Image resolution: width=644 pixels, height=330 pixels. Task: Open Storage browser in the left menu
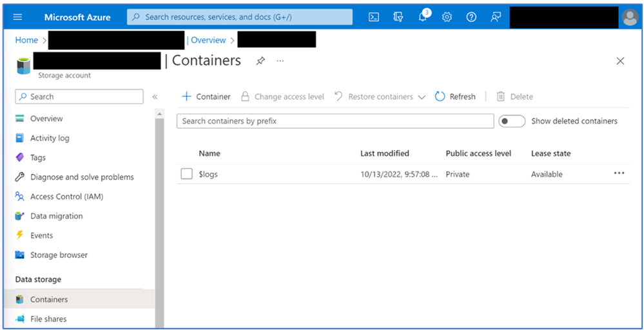tap(59, 255)
